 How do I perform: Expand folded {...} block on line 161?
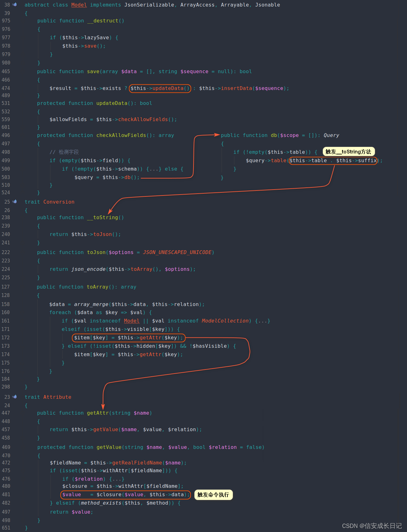(262, 321)
